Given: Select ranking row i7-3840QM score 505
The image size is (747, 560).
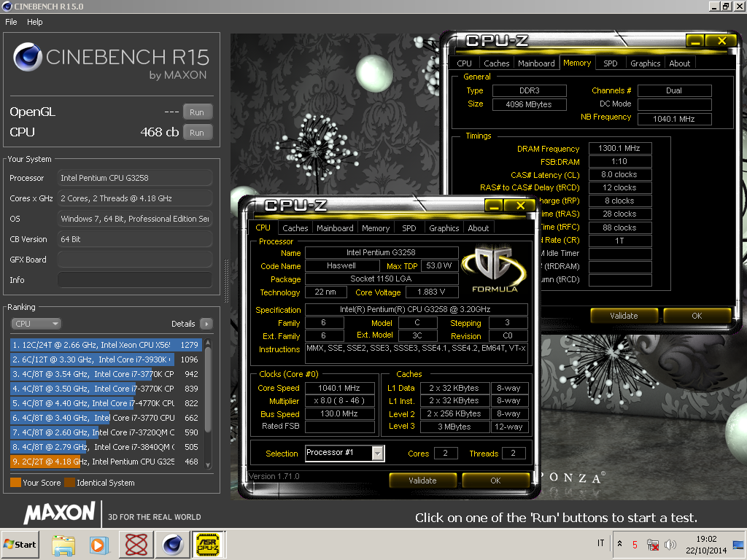Looking at the screenshot, I should click(x=106, y=447).
